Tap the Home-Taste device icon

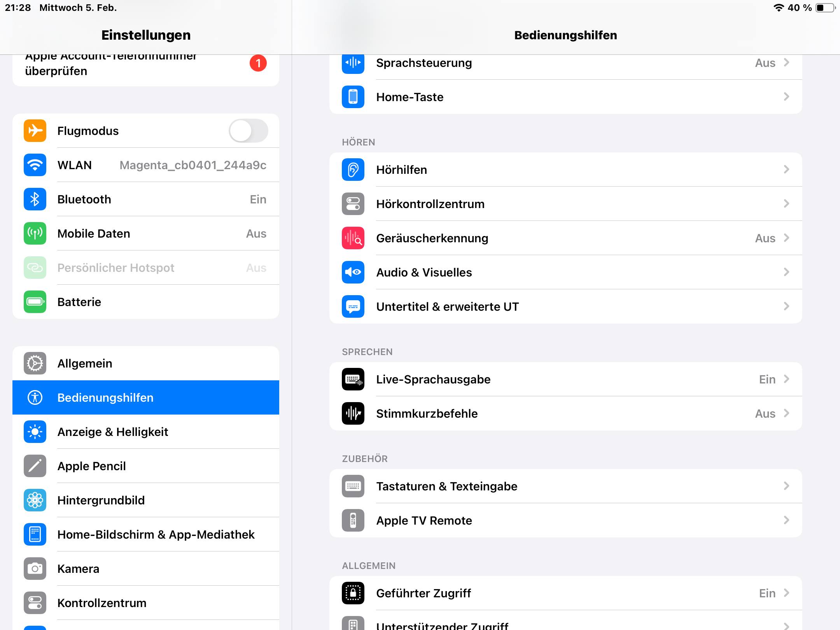pyautogui.click(x=353, y=97)
